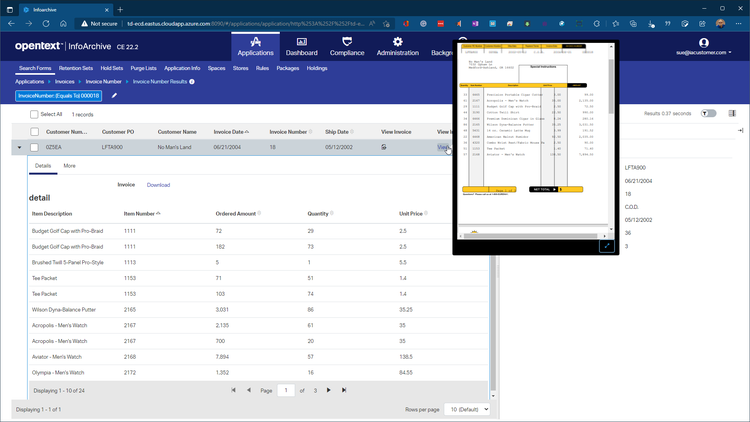Click the user profile avatar icon
750x422 pixels.
click(704, 43)
